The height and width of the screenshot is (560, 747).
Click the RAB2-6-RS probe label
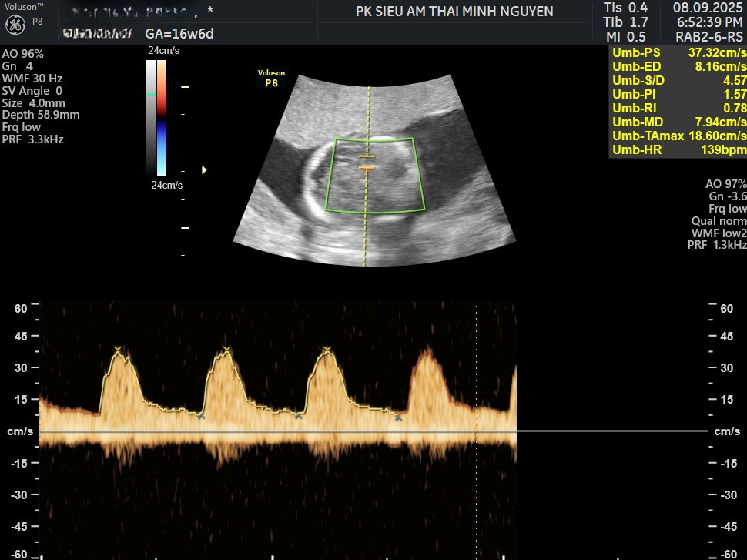coord(708,35)
